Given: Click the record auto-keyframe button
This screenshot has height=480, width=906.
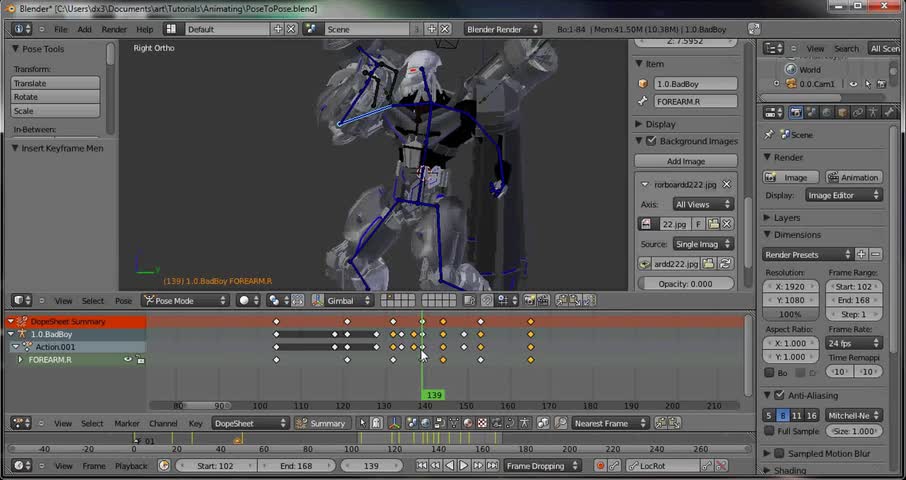Looking at the screenshot, I should pos(600,466).
